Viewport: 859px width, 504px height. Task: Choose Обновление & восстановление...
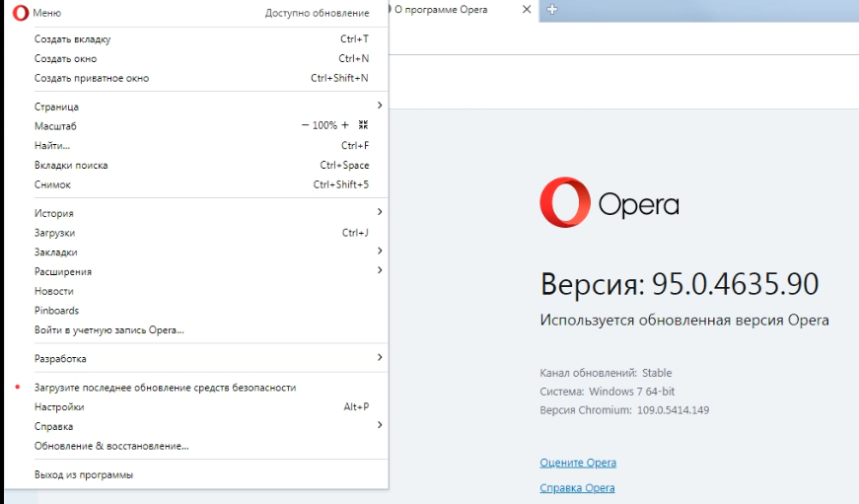pyautogui.click(x=196, y=446)
